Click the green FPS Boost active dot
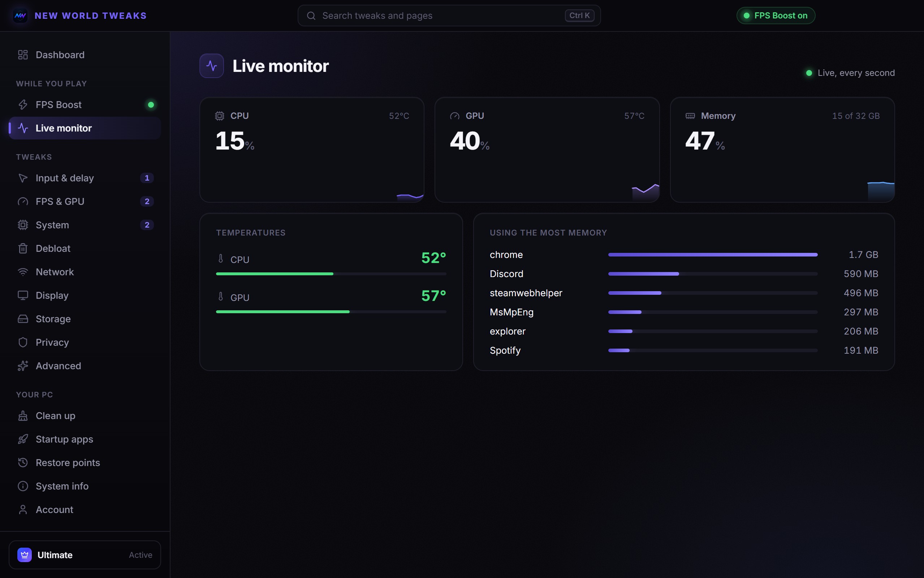Screen dimensions: 924x578 point(151,105)
